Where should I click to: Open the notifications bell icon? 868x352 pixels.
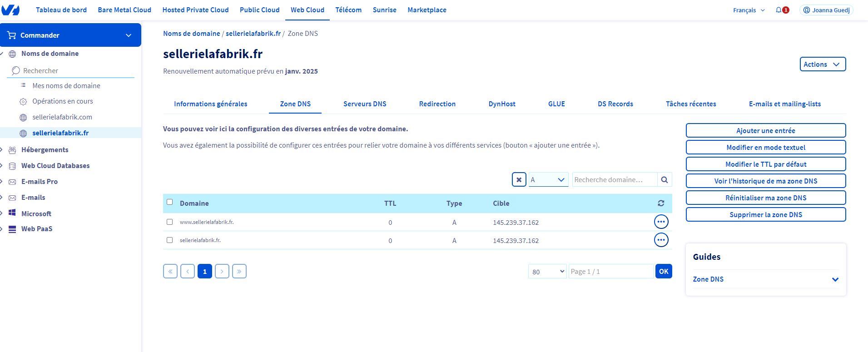coord(779,10)
